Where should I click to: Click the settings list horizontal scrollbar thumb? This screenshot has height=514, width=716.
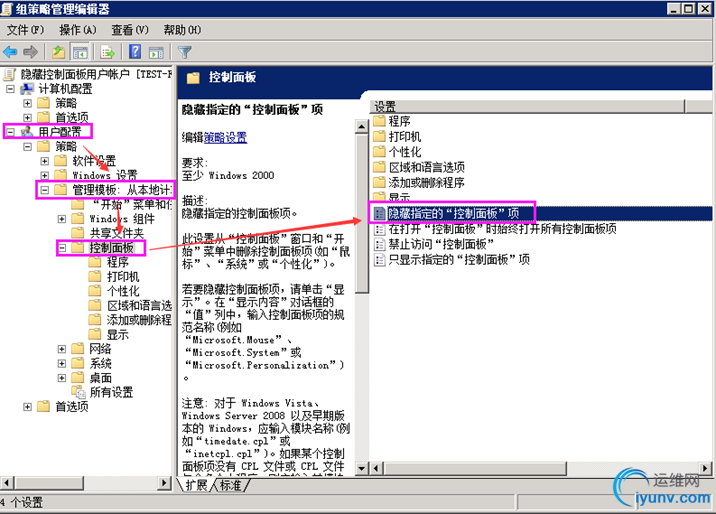pos(475,468)
